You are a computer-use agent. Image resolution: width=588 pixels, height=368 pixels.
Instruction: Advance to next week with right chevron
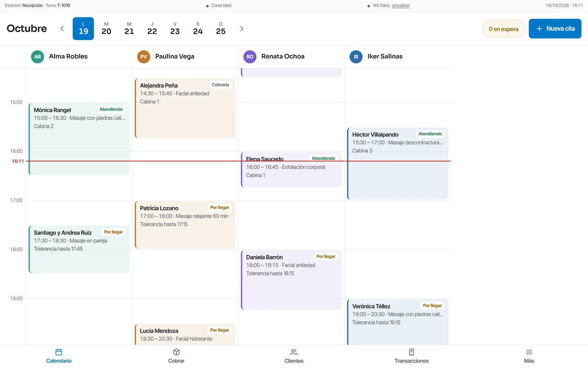tap(241, 29)
